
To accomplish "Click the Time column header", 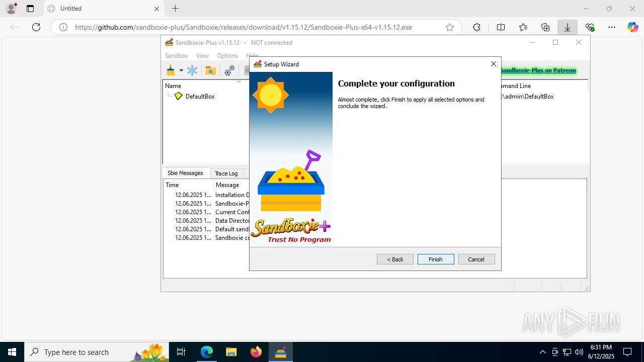I will point(172,185).
